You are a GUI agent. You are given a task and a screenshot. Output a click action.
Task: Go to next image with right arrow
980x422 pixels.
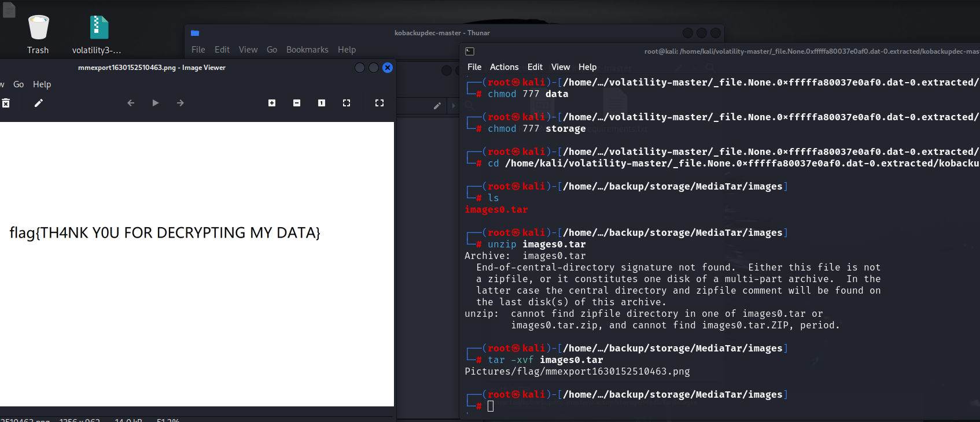coord(180,103)
